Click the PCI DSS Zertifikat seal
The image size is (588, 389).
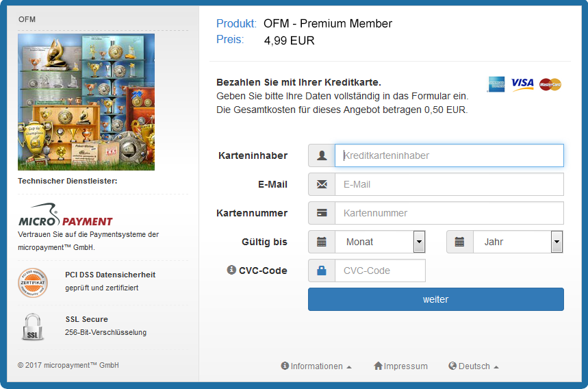point(33,282)
